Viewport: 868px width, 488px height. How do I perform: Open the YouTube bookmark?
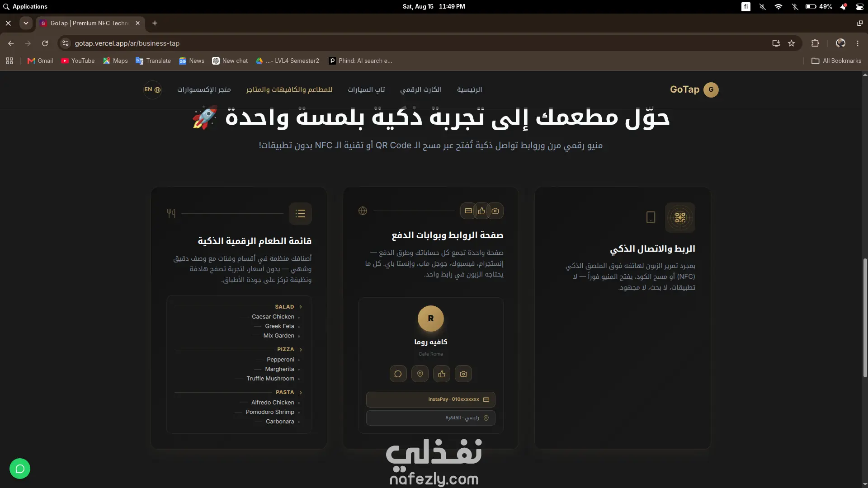(x=78, y=61)
